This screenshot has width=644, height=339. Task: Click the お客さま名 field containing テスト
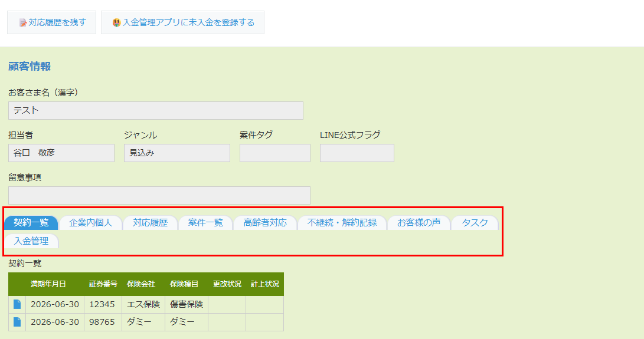tap(156, 110)
